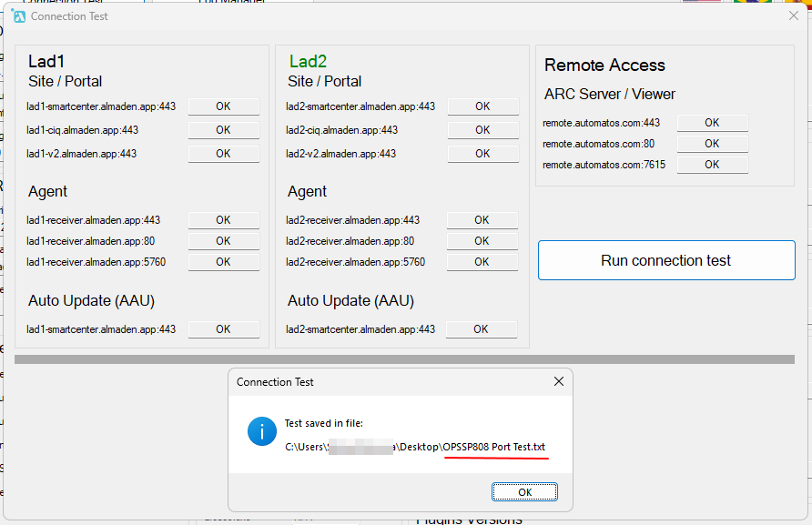812x525 pixels.
Task: Click OK under Lad2 Auto Update (AAU)
Action: pyautogui.click(x=482, y=328)
